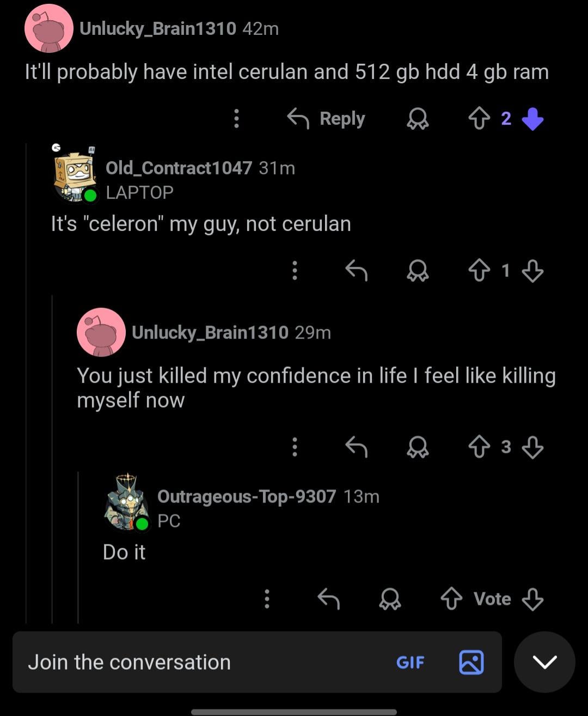The height and width of the screenshot is (716, 588).
Task: Open more options for Old_Contract1047's comment
Action: point(295,270)
